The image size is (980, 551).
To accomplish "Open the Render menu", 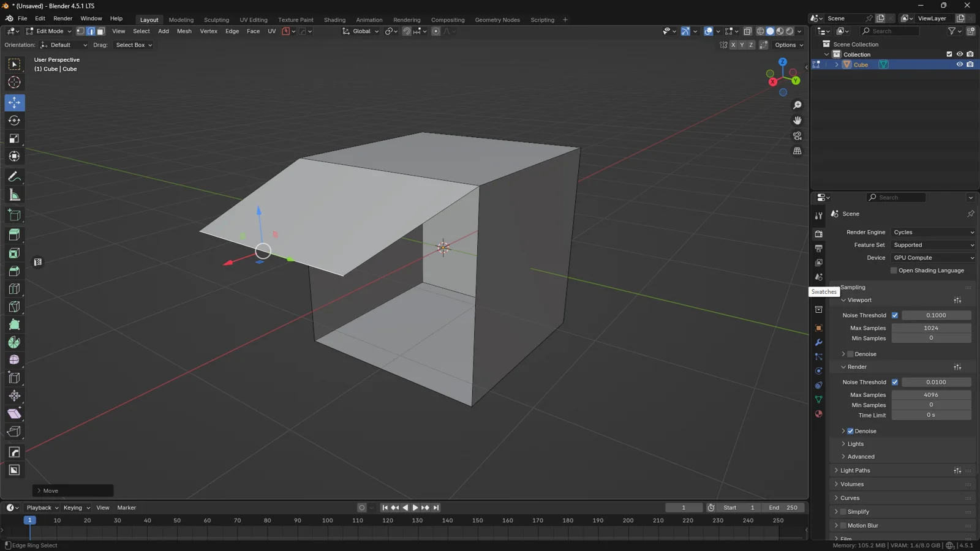I will [x=62, y=18].
